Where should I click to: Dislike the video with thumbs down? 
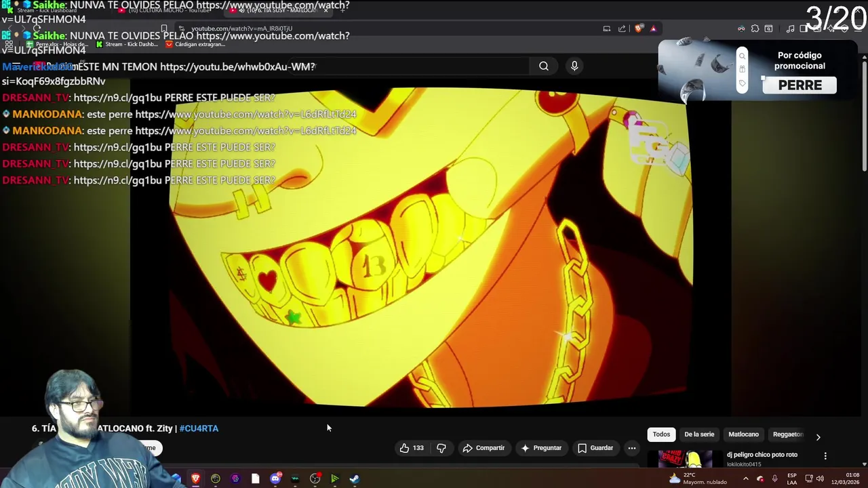tap(441, 448)
